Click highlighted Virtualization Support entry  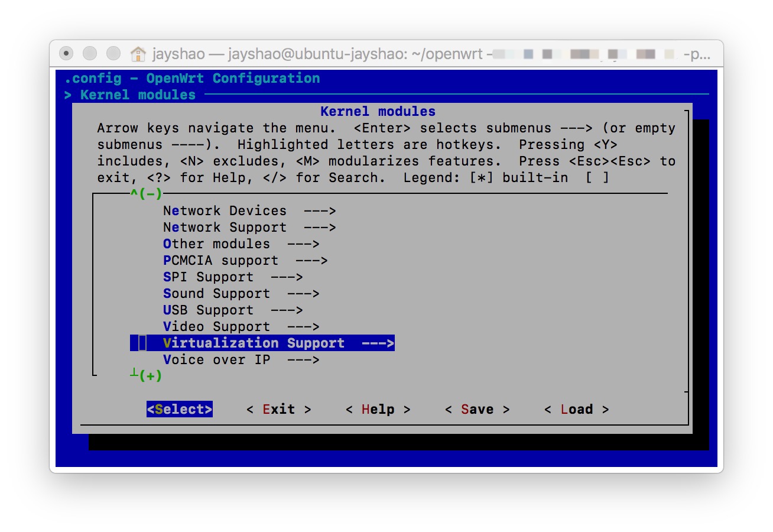pyautogui.click(x=254, y=343)
